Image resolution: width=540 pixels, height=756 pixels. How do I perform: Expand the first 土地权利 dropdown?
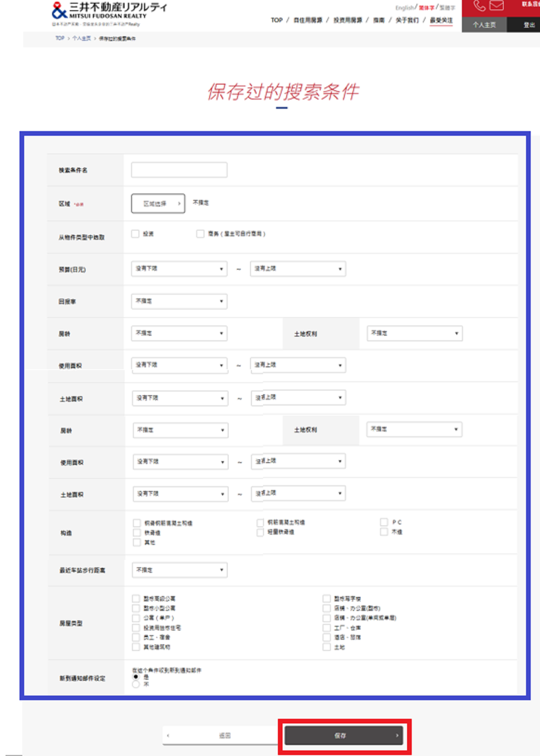tap(414, 333)
